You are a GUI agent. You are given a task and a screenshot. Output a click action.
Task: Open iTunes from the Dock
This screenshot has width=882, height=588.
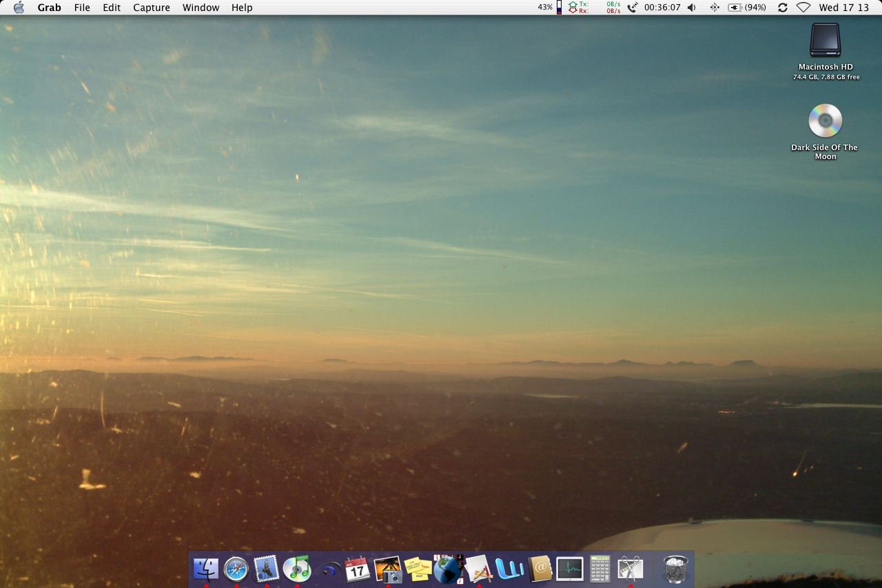tap(297, 569)
